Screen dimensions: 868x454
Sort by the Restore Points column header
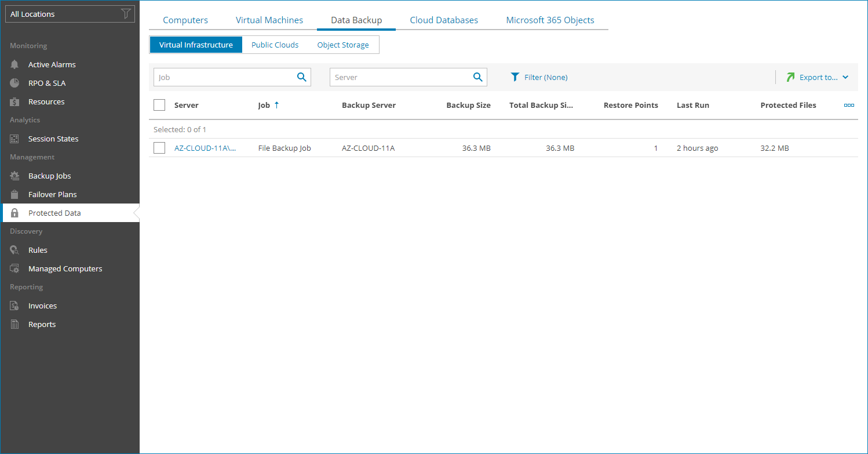tap(631, 105)
